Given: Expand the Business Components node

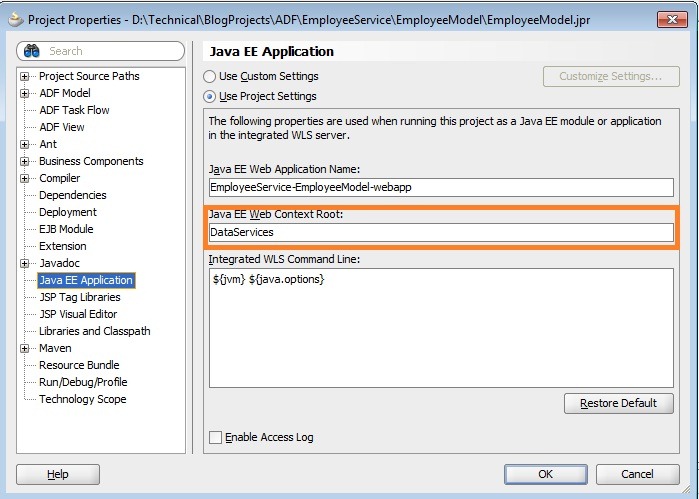Looking at the screenshot, I should 25,162.
